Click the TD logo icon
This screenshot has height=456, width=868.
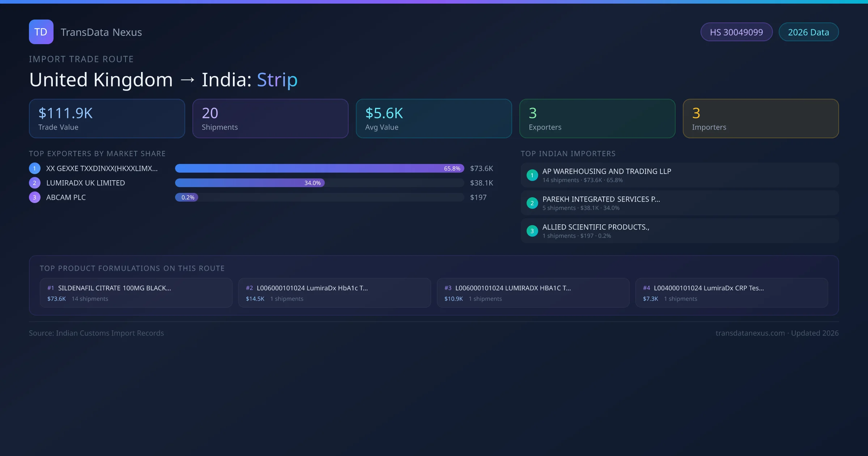[41, 32]
